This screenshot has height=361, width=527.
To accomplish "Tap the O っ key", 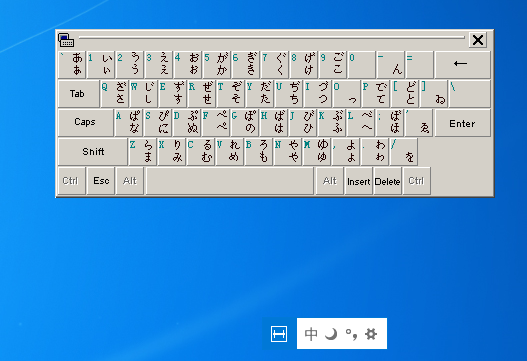I will click(346, 93).
